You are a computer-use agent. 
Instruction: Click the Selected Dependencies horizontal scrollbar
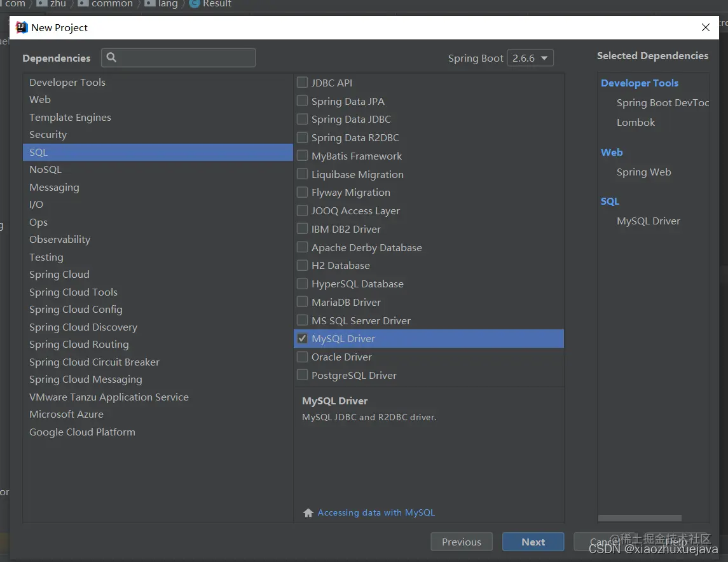point(640,518)
